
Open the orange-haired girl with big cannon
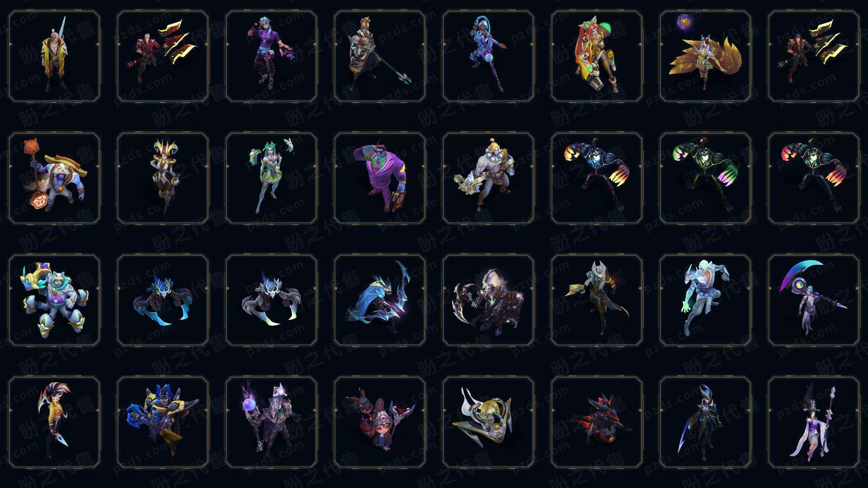pyautogui.click(x=597, y=56)
